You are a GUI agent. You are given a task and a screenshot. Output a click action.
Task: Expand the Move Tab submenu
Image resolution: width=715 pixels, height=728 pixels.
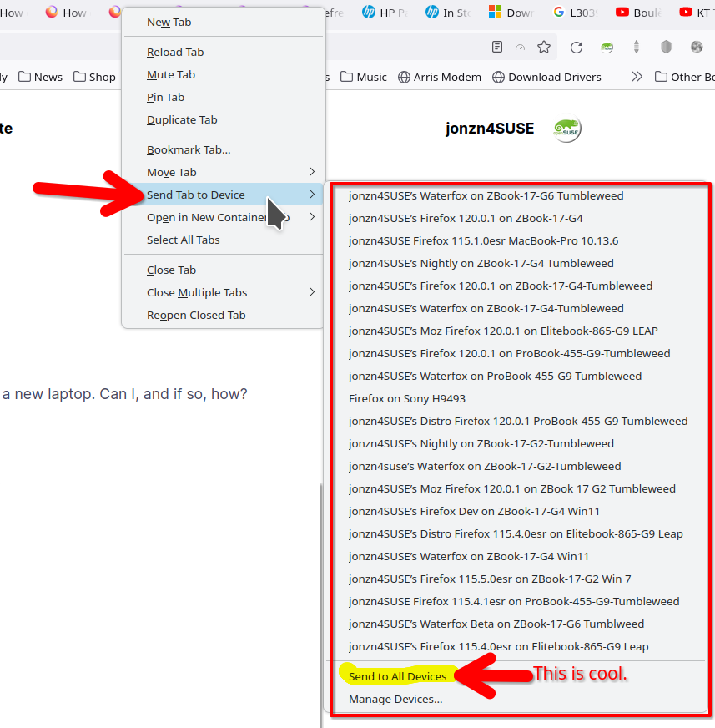click(223, 172)
